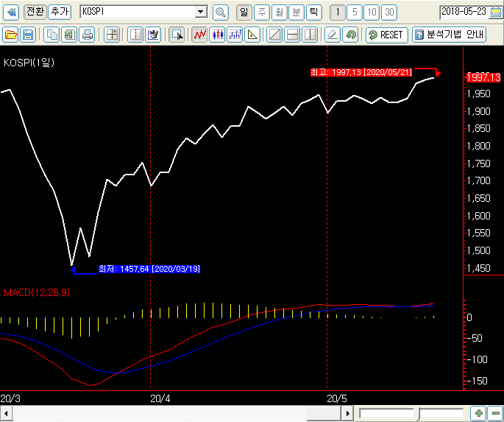Click the 1,700 price axis label
This screenshot has height=422, width=504.
478,180
